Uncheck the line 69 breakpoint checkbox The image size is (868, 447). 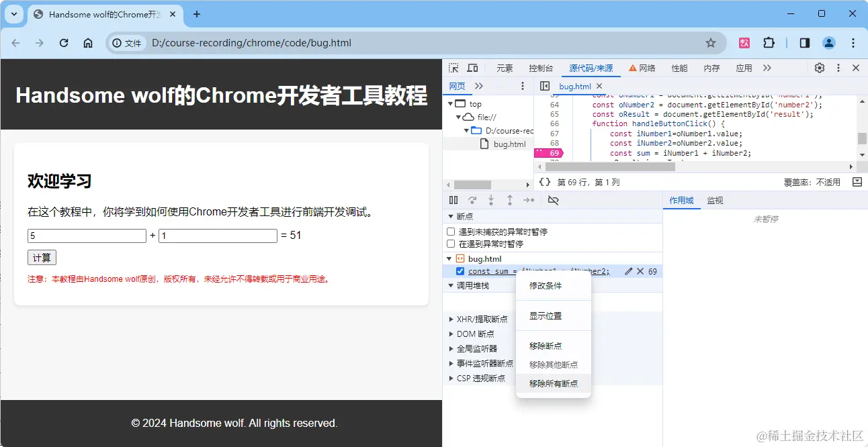pyautogui.click(x=460, y=271)
